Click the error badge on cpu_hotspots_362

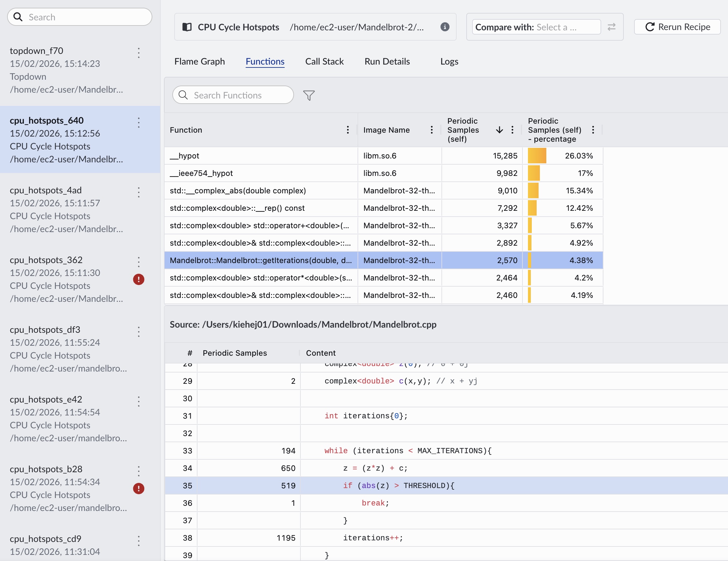[x=139, y=280]
